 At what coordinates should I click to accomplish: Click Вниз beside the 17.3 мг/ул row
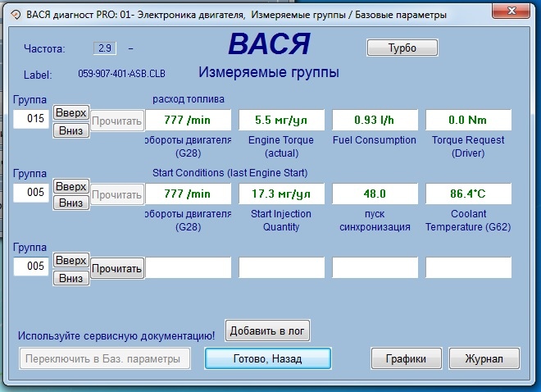[71, 203]
